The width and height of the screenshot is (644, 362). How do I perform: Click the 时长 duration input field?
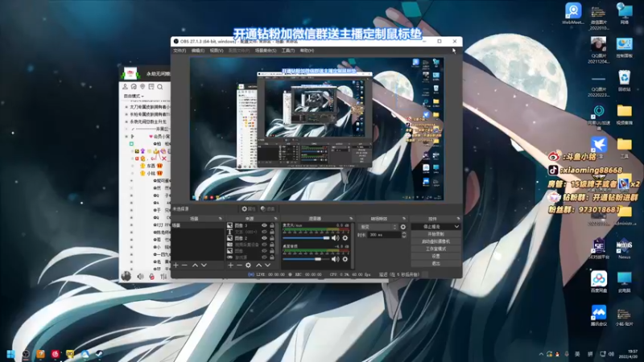[x=384, y=235]
